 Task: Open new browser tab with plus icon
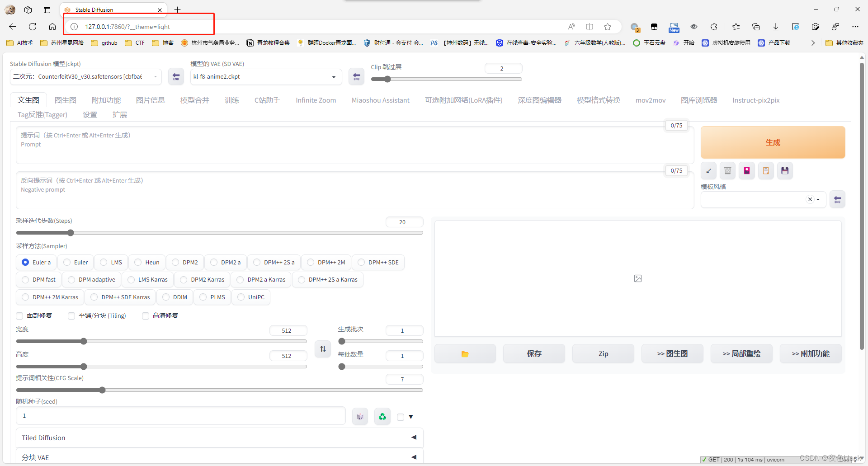[177, 9]
